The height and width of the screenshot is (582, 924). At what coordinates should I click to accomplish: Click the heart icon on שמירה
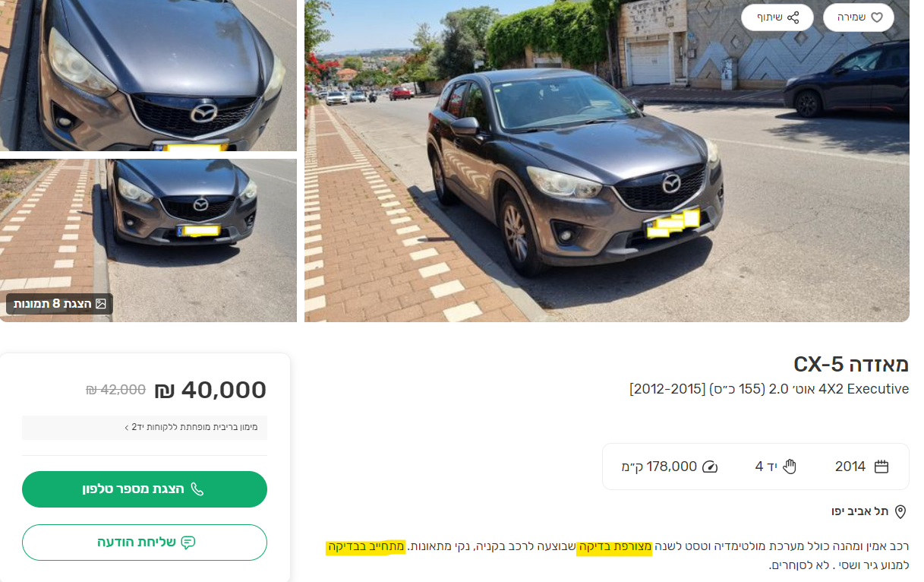click(876, 17)
